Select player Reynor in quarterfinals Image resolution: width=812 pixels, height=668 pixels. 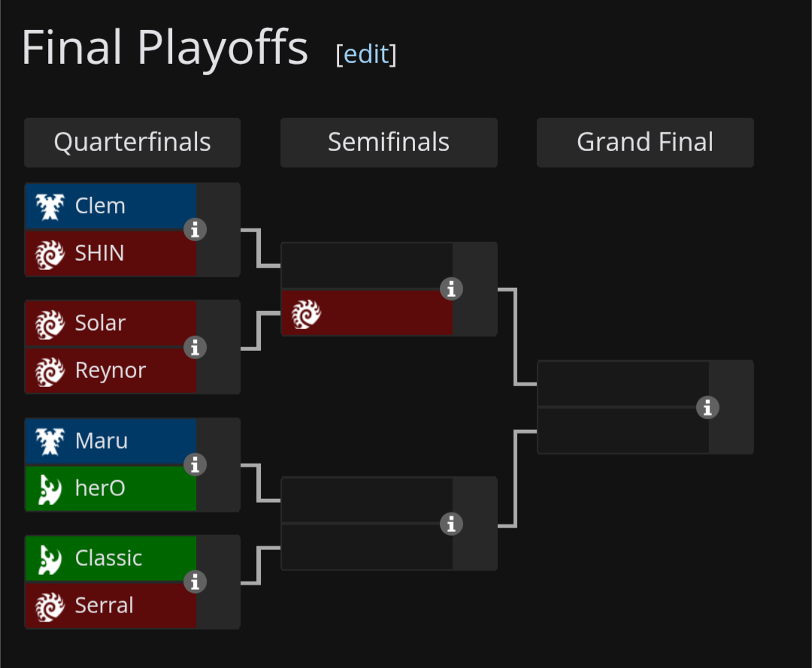(111, 370)
